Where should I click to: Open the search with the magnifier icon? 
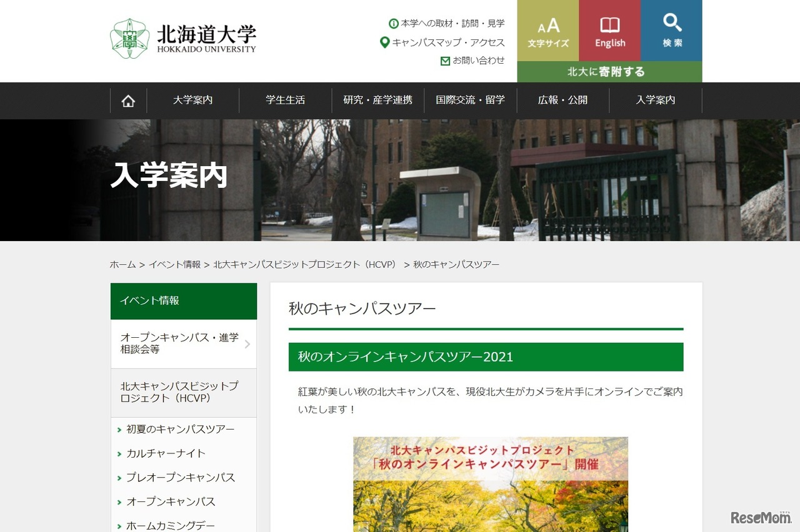click(672, 28)
